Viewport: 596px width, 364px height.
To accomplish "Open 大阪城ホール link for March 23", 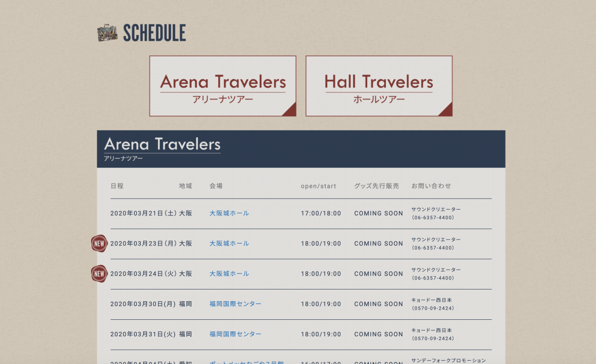I will tap(229, 244).
